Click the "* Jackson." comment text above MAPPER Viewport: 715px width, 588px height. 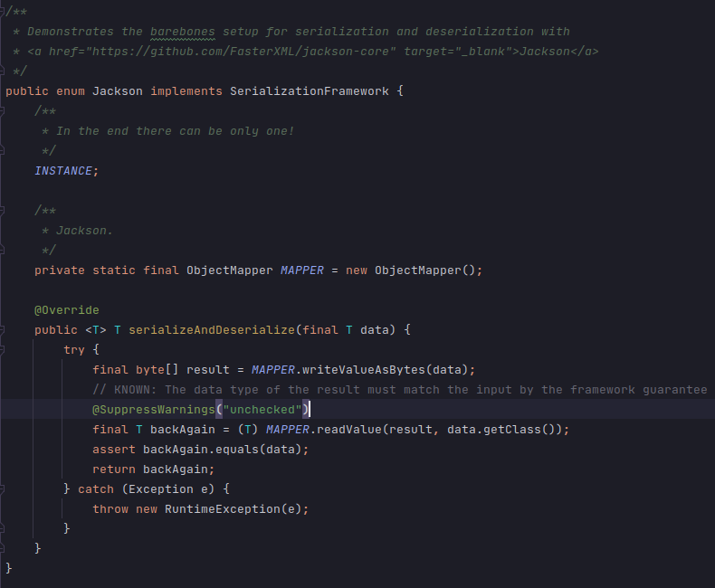tap(78, 231)
